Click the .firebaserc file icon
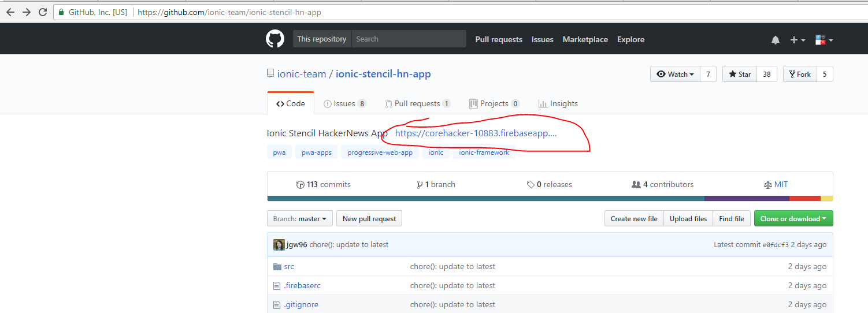The image size is (868, 313). 276,286
